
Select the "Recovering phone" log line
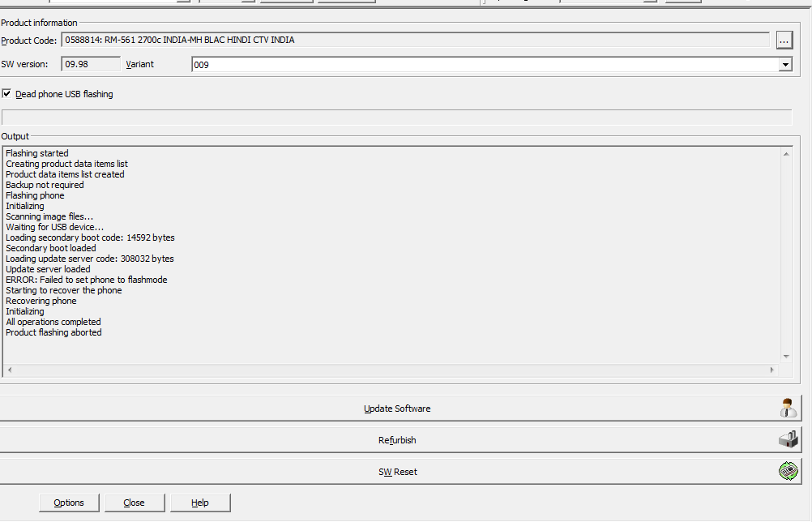coord(41,301)
